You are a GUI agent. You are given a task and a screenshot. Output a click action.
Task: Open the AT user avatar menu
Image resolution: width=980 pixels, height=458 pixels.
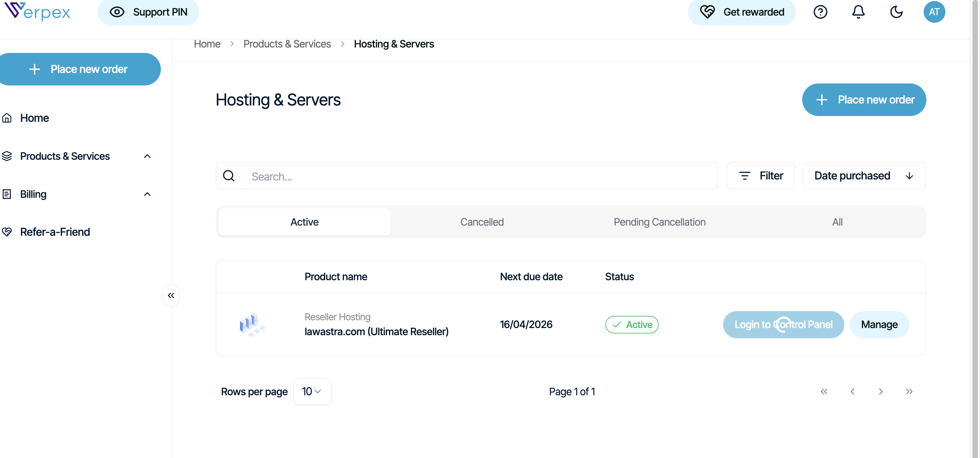coord(934,12)
